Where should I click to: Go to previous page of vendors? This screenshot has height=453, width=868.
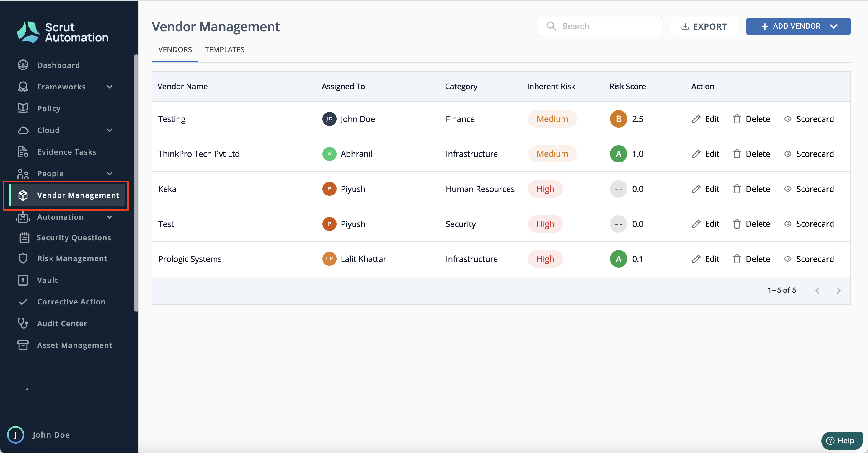tap(817, 291)
